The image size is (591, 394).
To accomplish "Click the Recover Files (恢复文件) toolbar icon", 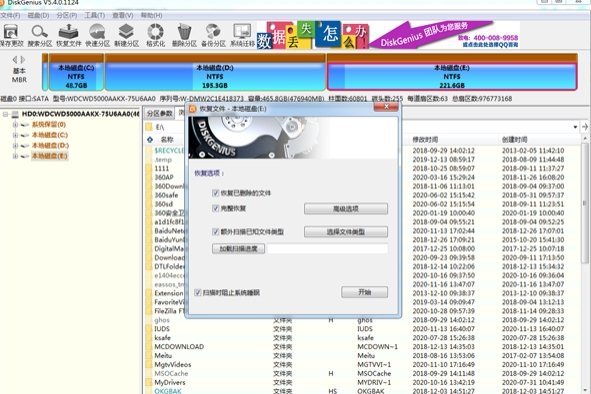I will pyautogui.click(x=69, y=35).
